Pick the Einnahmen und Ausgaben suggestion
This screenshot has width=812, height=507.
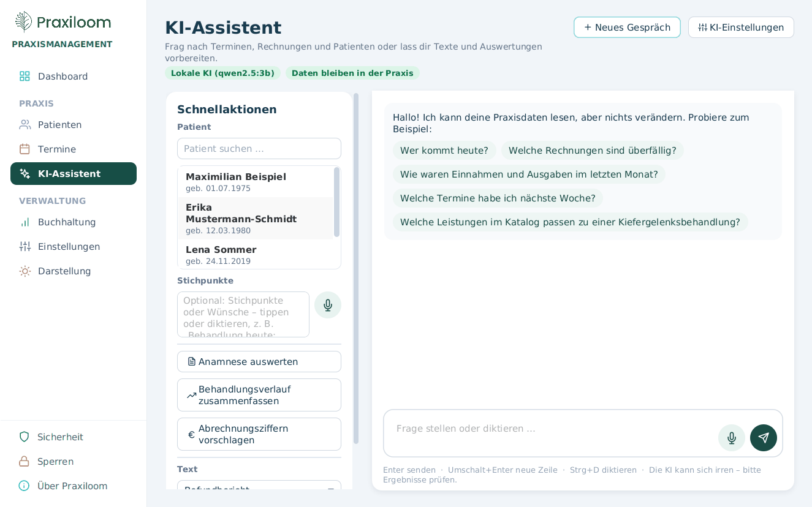pyautogui.click(x=529, y=174)
